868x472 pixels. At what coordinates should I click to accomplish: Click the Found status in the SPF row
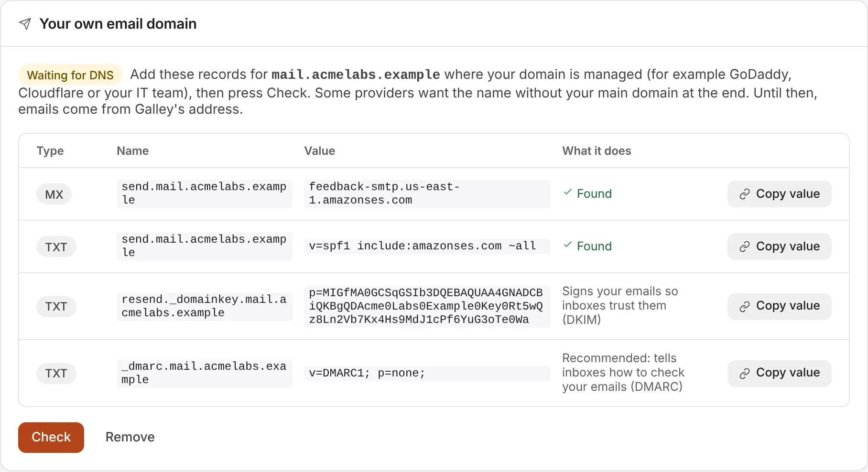(x=587, y=246)
